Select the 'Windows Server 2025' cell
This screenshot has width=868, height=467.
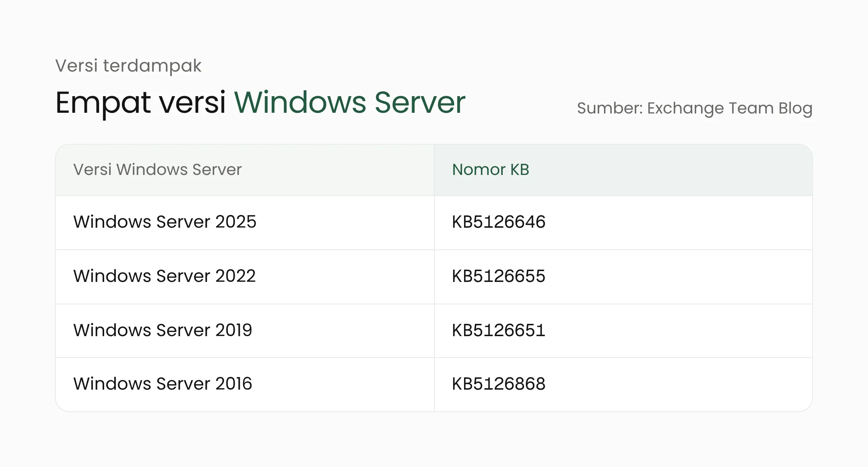tap(245, 223)
